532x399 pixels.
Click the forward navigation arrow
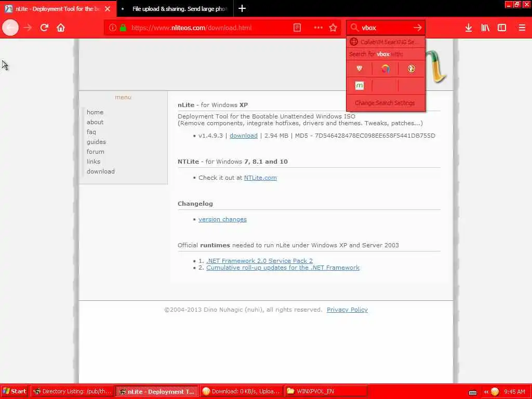tap(28, 28)
